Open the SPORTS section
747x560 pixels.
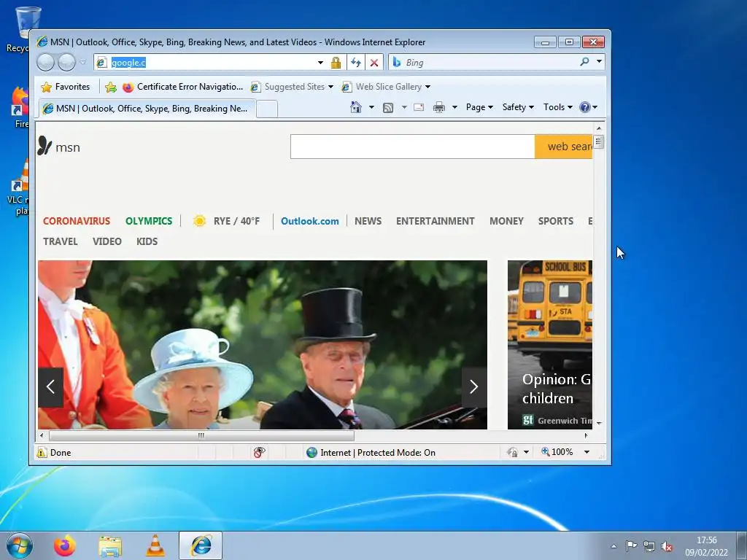click(x=555, y=221)
